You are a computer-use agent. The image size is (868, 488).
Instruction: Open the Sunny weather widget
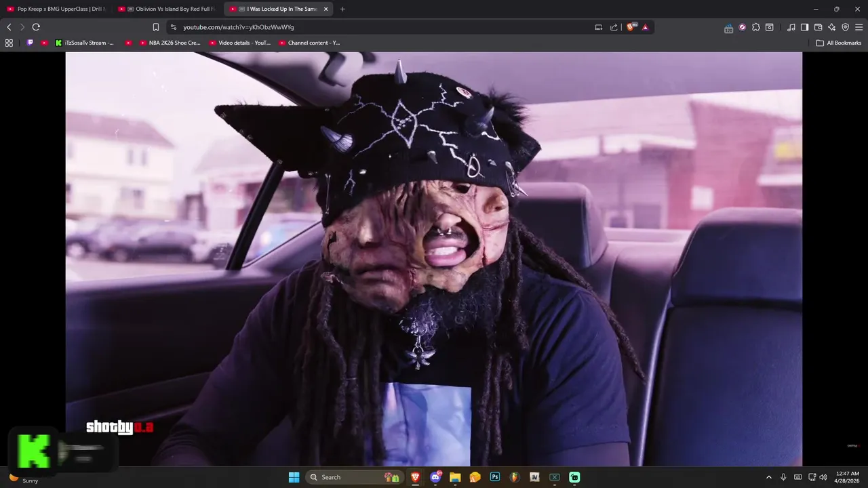[x=24, y=479]
